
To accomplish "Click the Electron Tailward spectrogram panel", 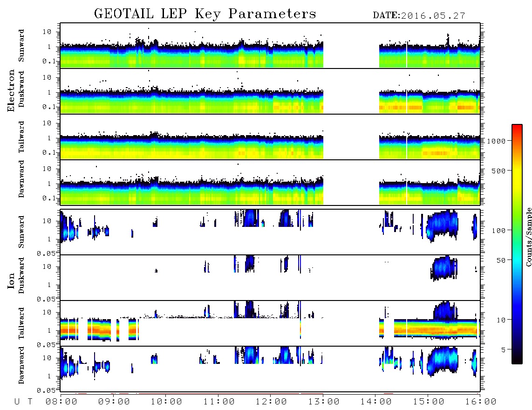I will tap(270, 137).
